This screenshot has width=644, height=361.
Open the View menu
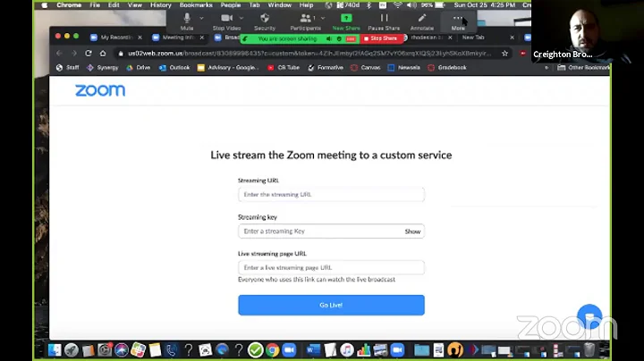(135, 5)
